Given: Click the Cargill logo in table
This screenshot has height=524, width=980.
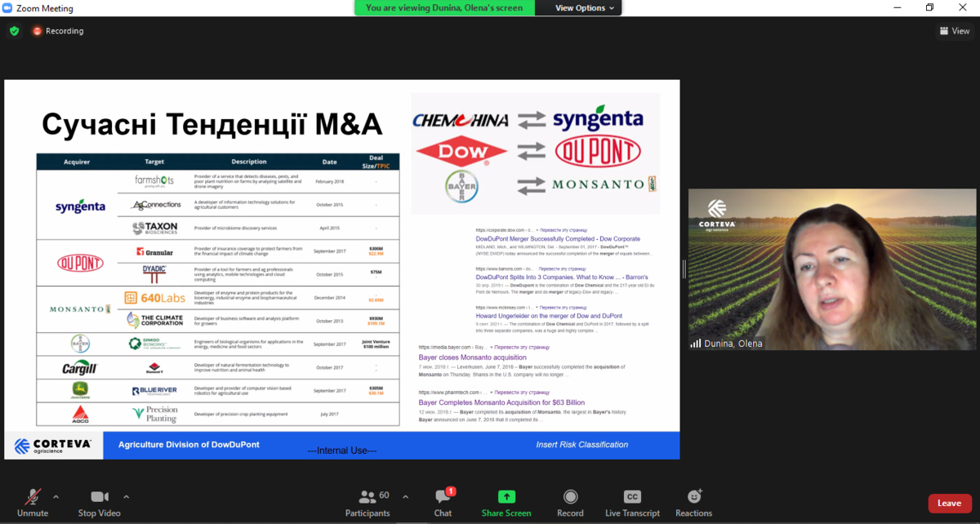Looking at the screenshot, I should click(x=80, y=368).
